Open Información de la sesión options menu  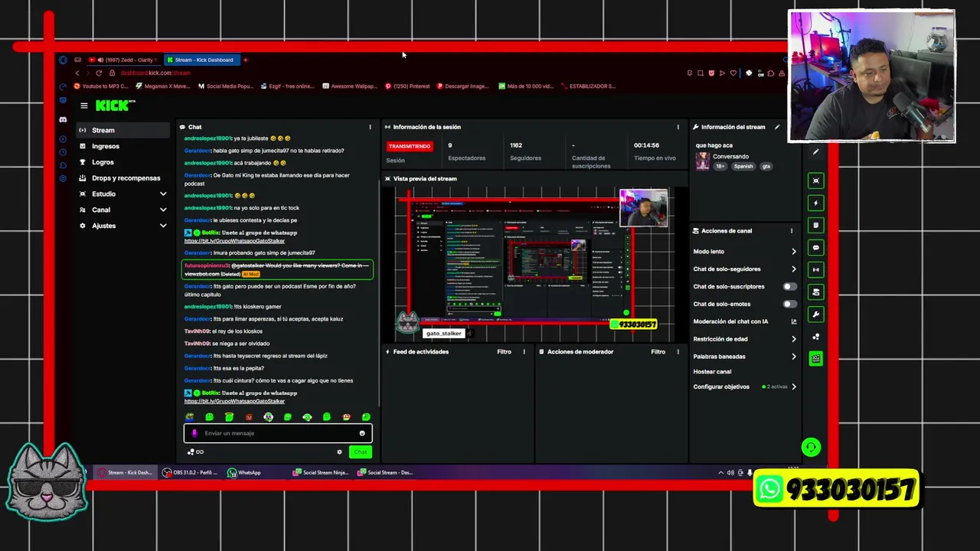click(678, 127)
